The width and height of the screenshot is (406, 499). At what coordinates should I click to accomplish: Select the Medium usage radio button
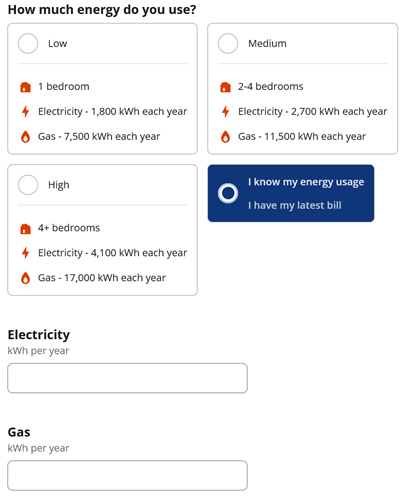[x=228, y=43]
